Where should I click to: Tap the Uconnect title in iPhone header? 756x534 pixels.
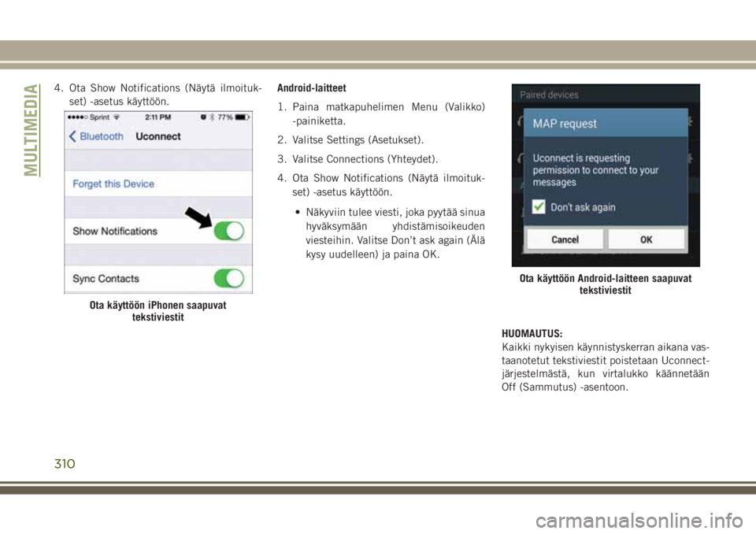tap(158, 136)
